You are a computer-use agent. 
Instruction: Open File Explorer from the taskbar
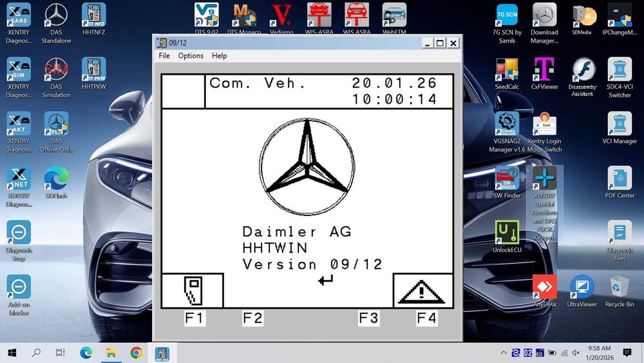(111, 353)
